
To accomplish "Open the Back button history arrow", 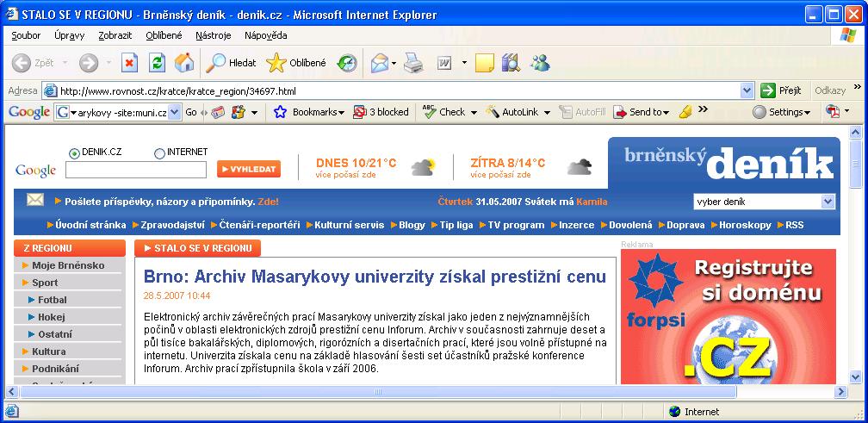I will pos(65,63).
